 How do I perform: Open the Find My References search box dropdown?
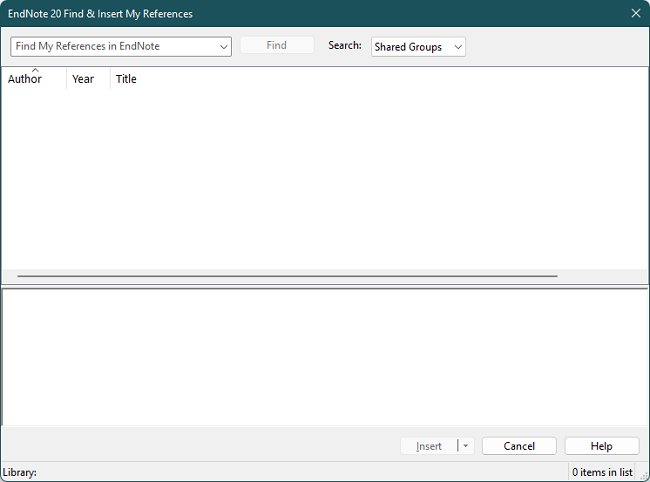(x=223, y=46)
